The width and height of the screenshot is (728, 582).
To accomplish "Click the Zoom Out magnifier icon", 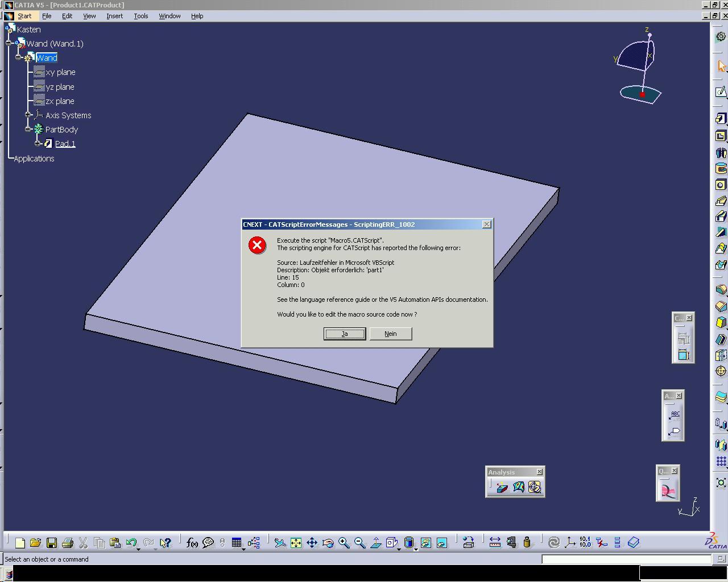I will pyautogui.click(x=359, y=543).
